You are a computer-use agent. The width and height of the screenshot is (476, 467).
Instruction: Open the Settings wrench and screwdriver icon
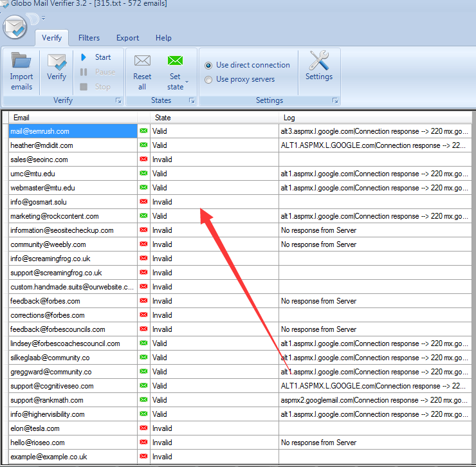319,60
